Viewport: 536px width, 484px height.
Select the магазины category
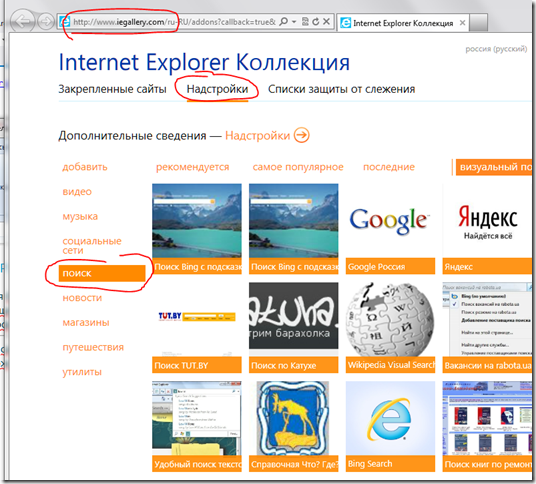click(86, 322)
